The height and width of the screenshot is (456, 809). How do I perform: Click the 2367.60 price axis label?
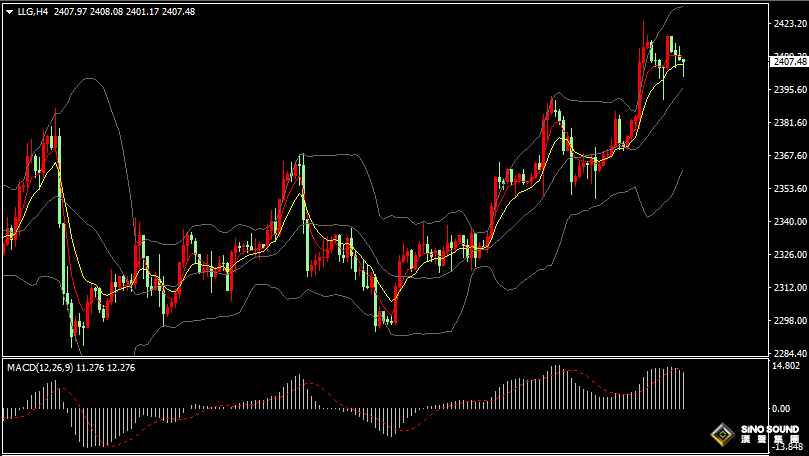789,156
